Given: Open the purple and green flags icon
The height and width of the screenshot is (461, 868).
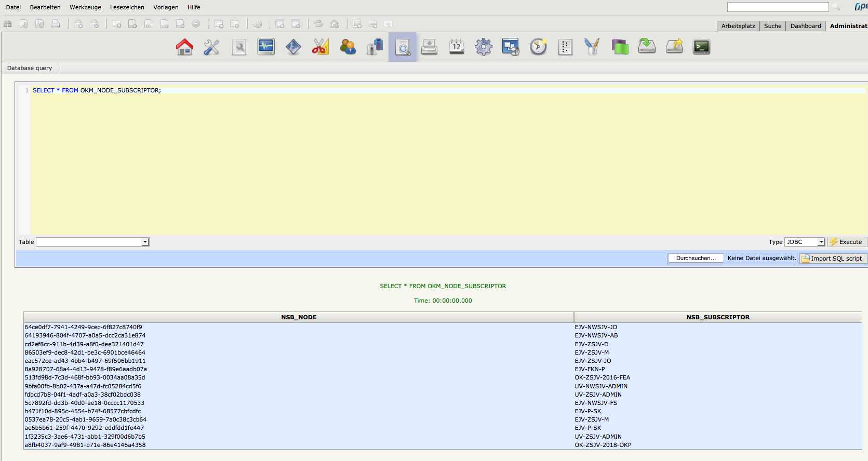Looking at the screenshot, I should coord(620,47).
